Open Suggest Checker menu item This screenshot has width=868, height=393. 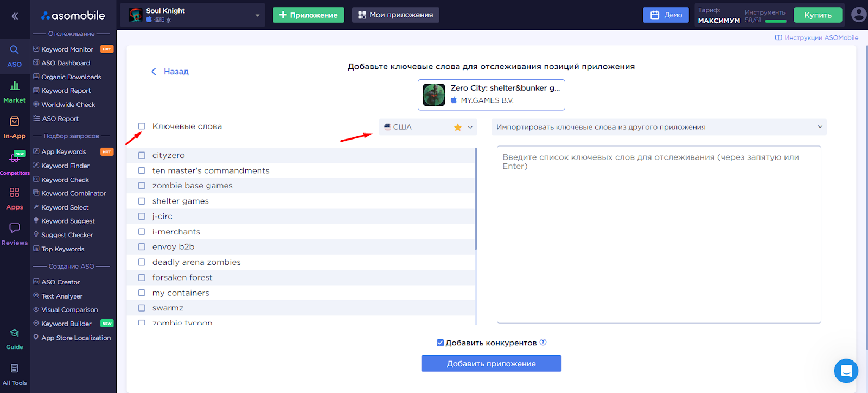point(67,235)
